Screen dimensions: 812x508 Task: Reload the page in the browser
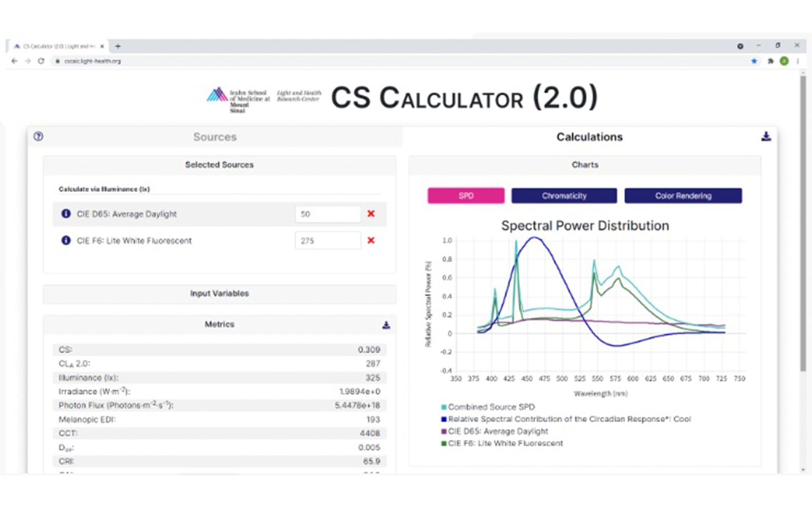(x=41, y=61)
